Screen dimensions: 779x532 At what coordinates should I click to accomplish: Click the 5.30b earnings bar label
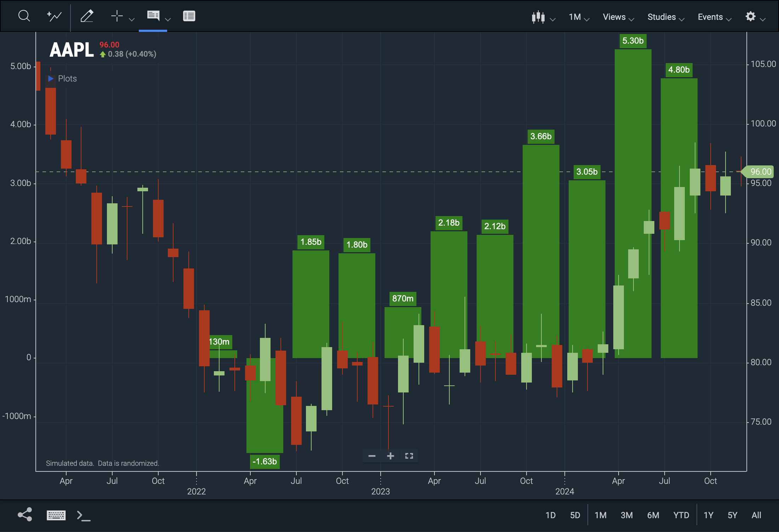tap(633, 41)
